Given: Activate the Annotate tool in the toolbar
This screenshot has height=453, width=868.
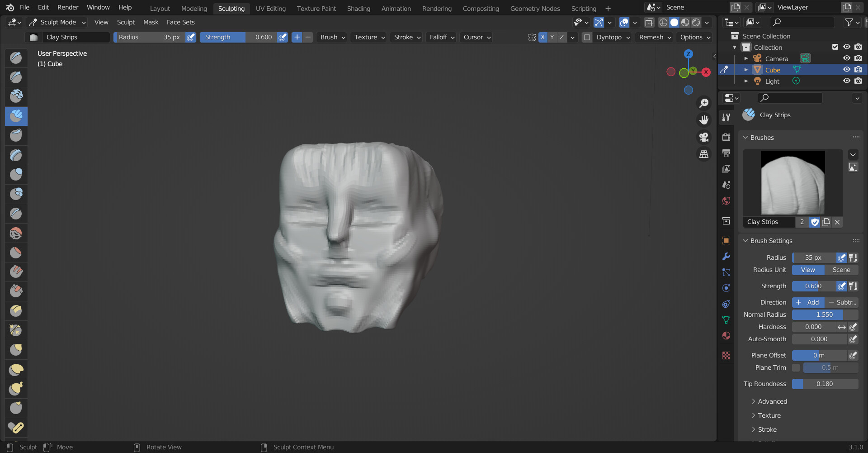Looking at the screenshot, I should [x=16, y=427].
